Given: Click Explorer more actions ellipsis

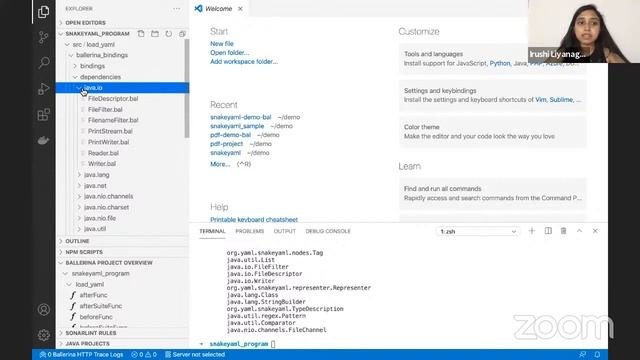Looking at the screenshot, I should [x=176, y=9].
